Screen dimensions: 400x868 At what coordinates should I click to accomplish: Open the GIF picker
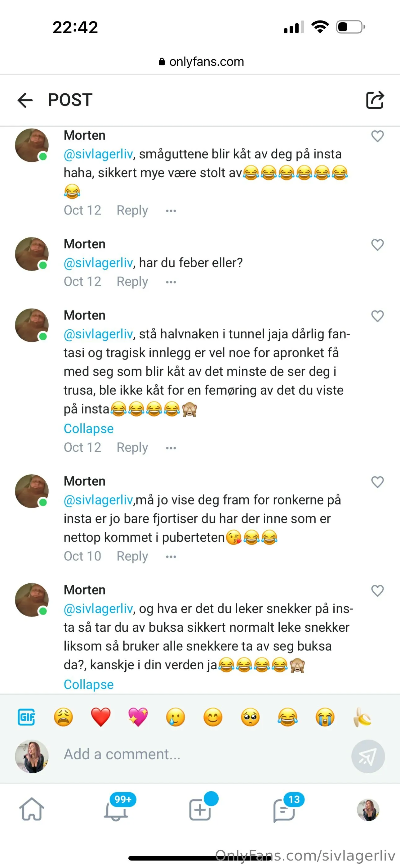26,717
